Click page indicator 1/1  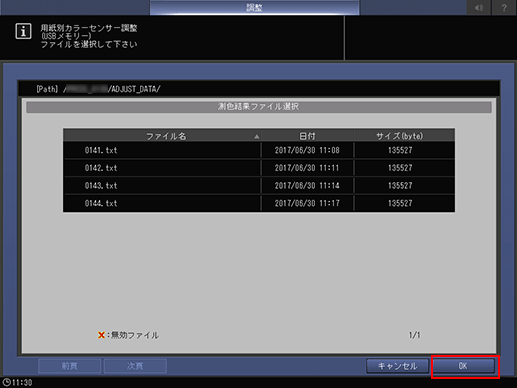pyautogui.click(x=414, y=335)
